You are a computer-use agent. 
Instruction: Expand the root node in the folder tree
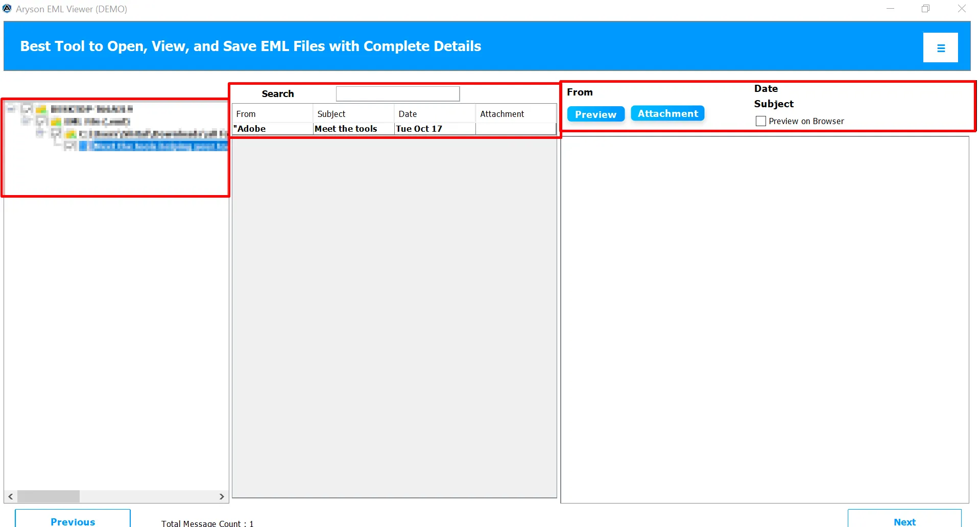coord(11,109)
